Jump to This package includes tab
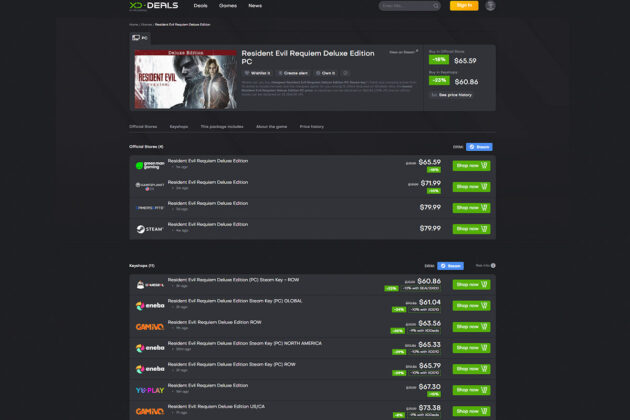 tap(222, 127)
